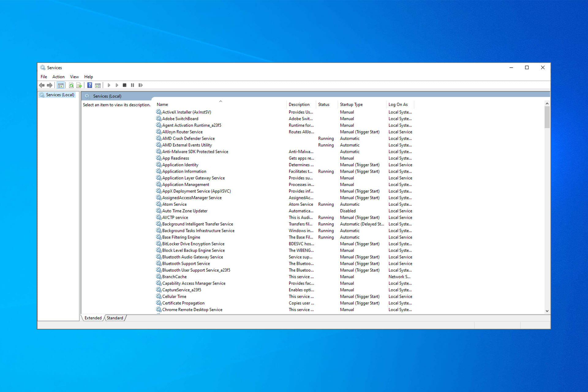Click the scrollbar up arrow in the services list
Viewport: 588px width, 392px height.
tap(547, 104)
